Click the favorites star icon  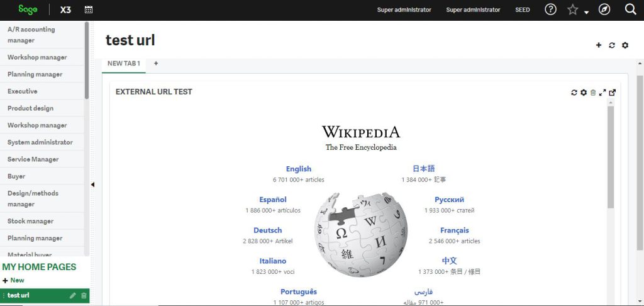point(572,9)
